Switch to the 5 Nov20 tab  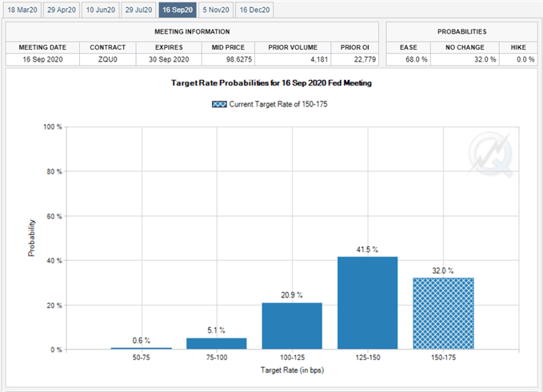click(216, 10)
